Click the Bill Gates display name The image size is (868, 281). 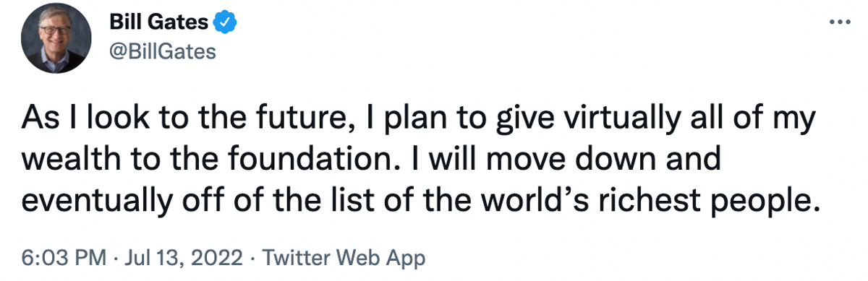point(159,22)
